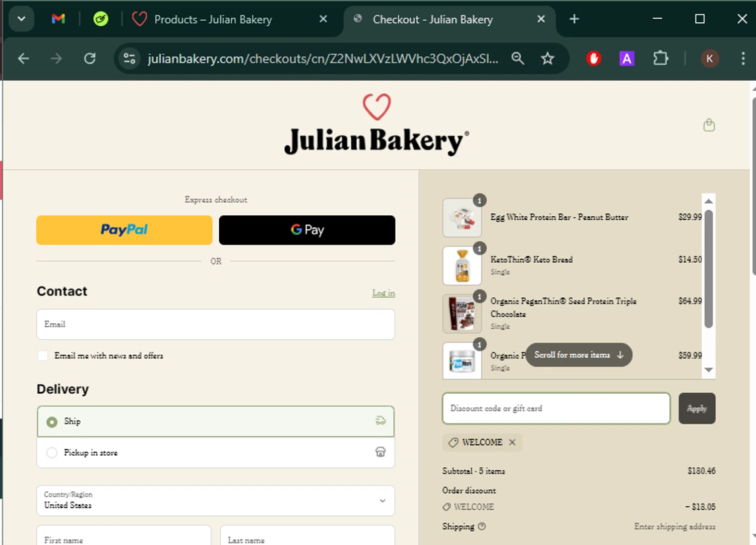Close the Products – Julian Bakery tab

pyautogui.click(x=324, y=19)
